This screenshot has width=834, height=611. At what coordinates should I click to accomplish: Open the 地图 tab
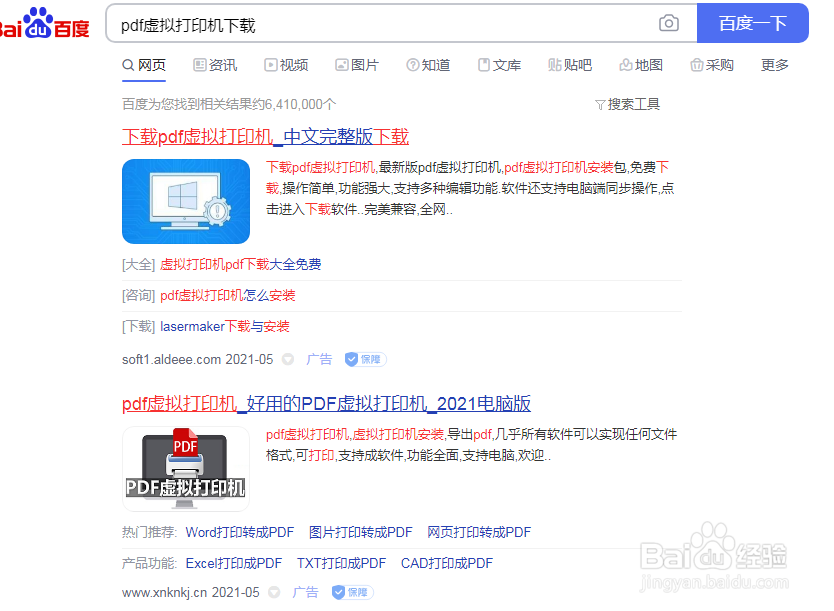pyautogui.click(x=641, y=65)
